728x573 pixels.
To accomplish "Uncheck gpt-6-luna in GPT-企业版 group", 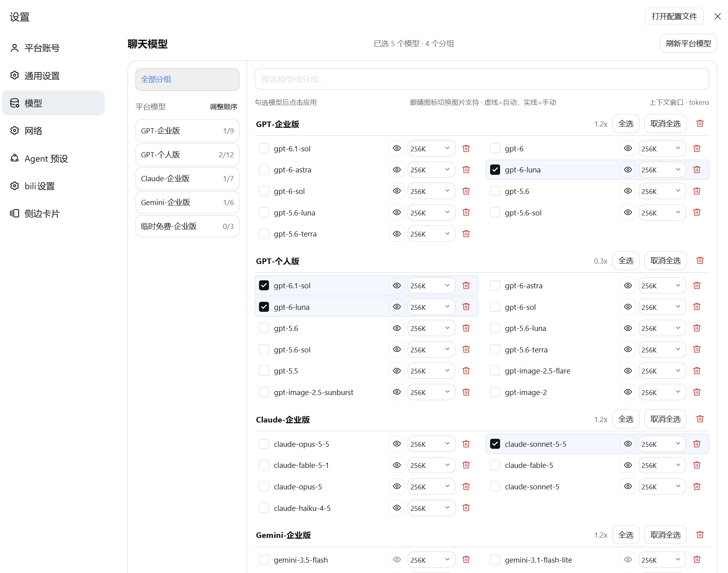I will point(495,170).
